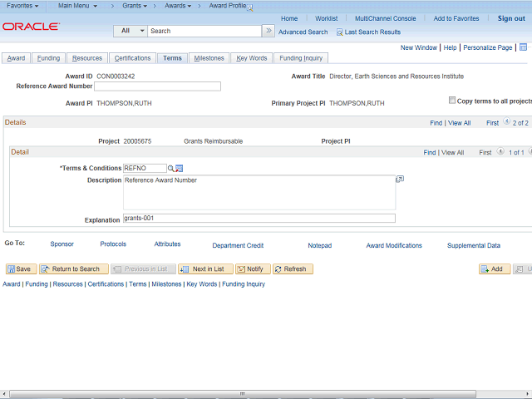Expand the Main Menu dropdown
The image size is (532, 399).
click(x=77, y=6)
